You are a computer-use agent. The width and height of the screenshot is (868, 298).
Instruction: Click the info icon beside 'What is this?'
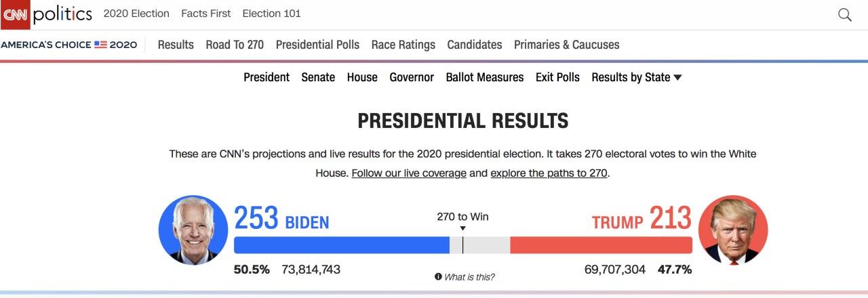(x=438, y=276)
